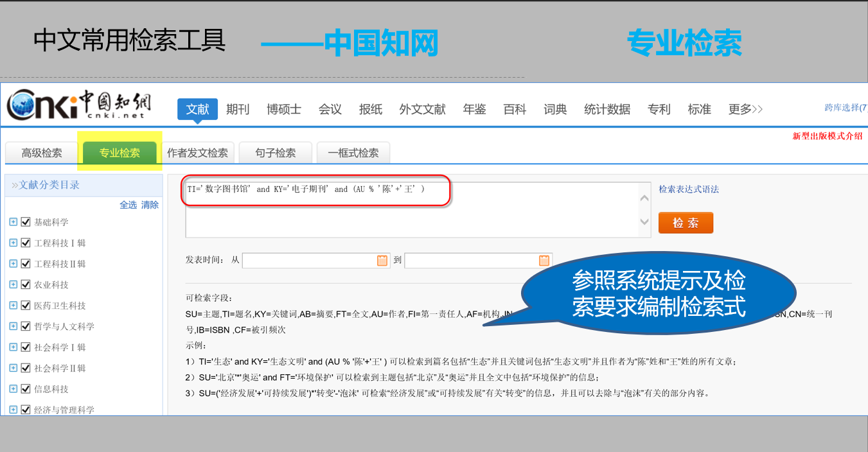Select 词典 database tab
868x452 pixels.
[555, 109]
